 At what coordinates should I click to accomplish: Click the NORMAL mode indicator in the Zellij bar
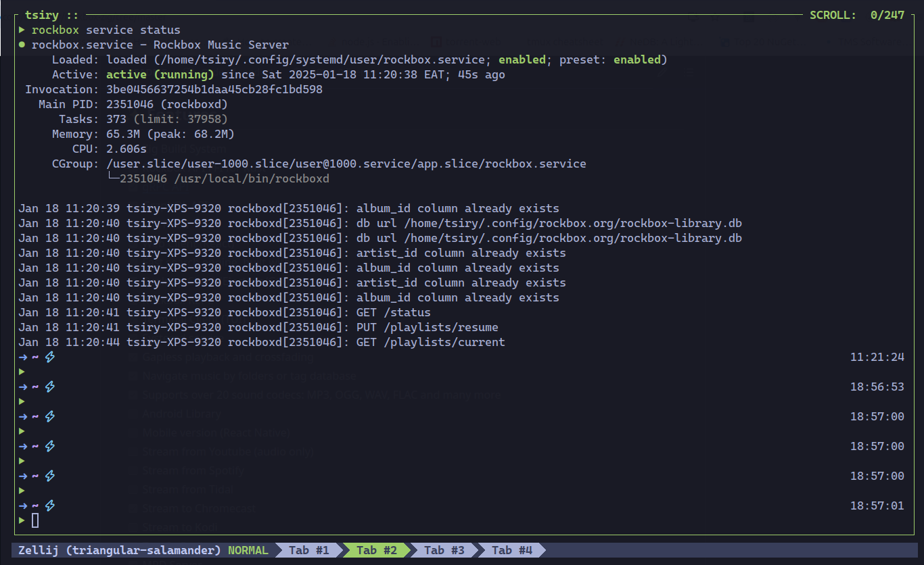click(x=248, y=550)
